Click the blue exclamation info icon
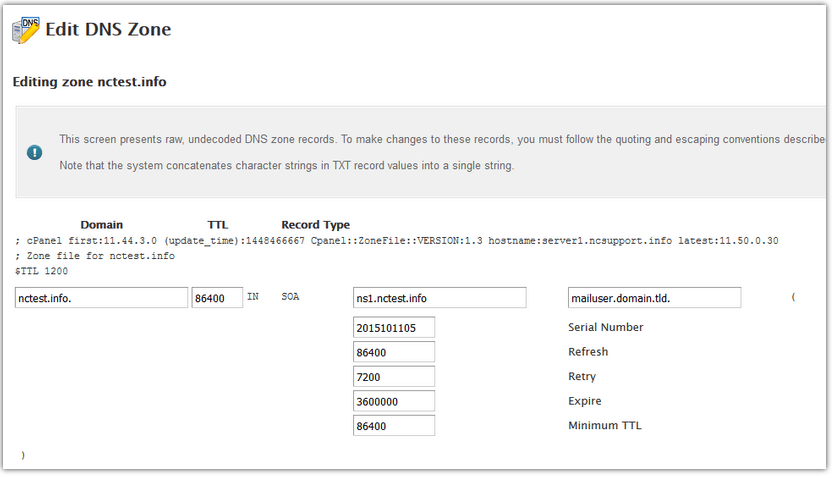 point(34,153)
